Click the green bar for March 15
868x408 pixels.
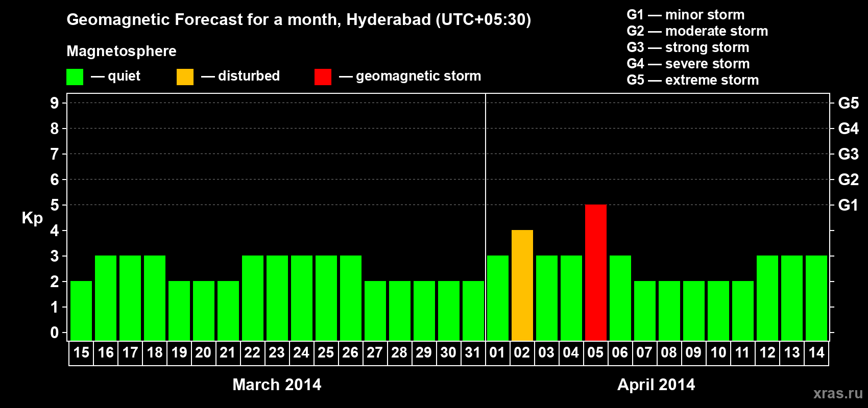coord(81,311)
